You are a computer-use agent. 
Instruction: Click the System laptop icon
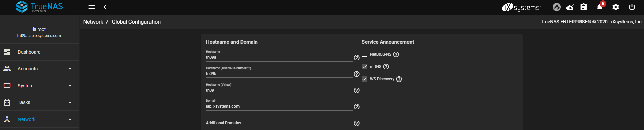click(7, 86)
